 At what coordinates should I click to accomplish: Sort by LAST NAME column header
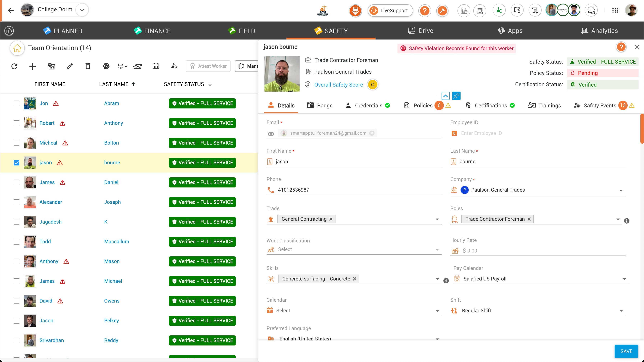pos(117,84)
